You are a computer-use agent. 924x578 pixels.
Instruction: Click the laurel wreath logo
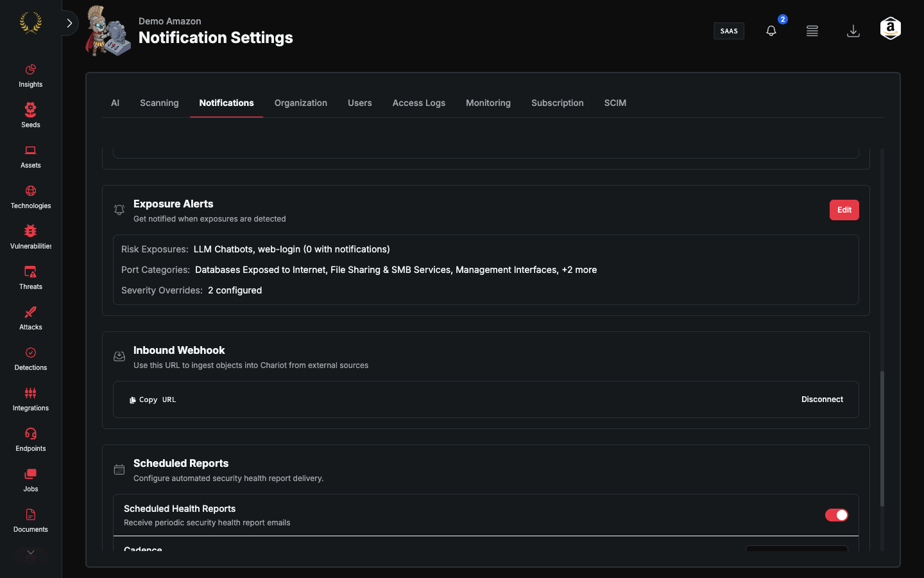click(x=30, y=24)
